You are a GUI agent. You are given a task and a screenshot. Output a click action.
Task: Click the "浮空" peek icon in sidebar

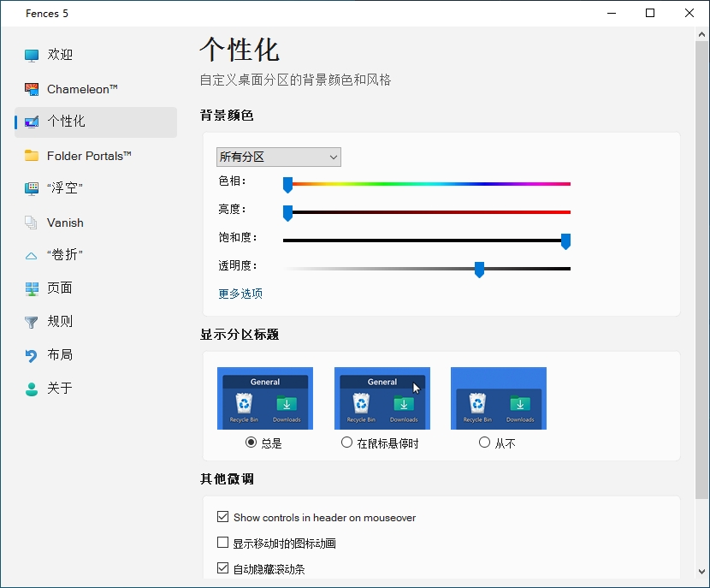click(32, 188)
